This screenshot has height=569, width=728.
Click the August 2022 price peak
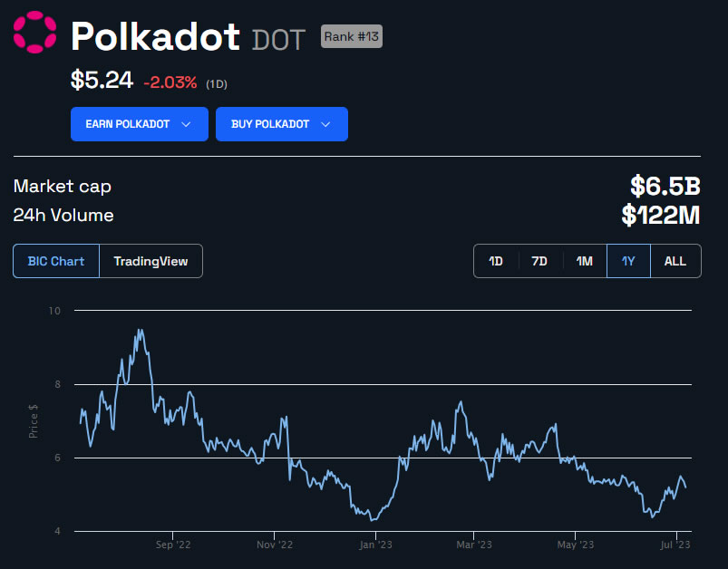coord(140,331)
